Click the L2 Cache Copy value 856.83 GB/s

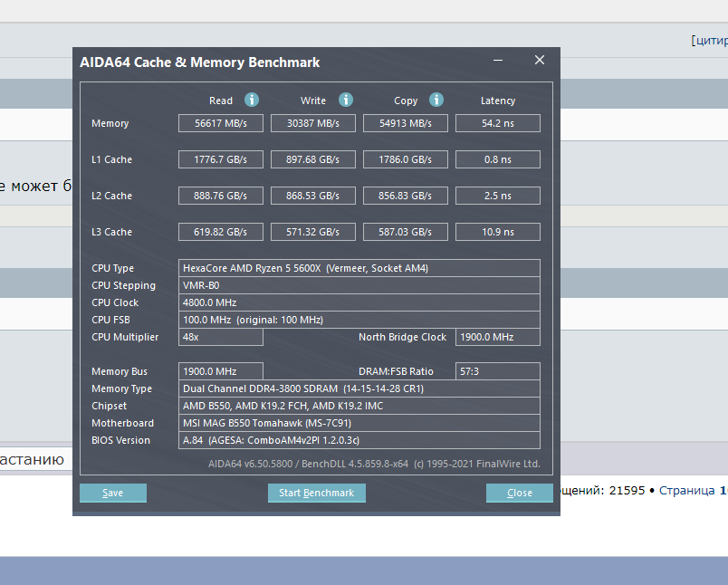pos(406,196)
